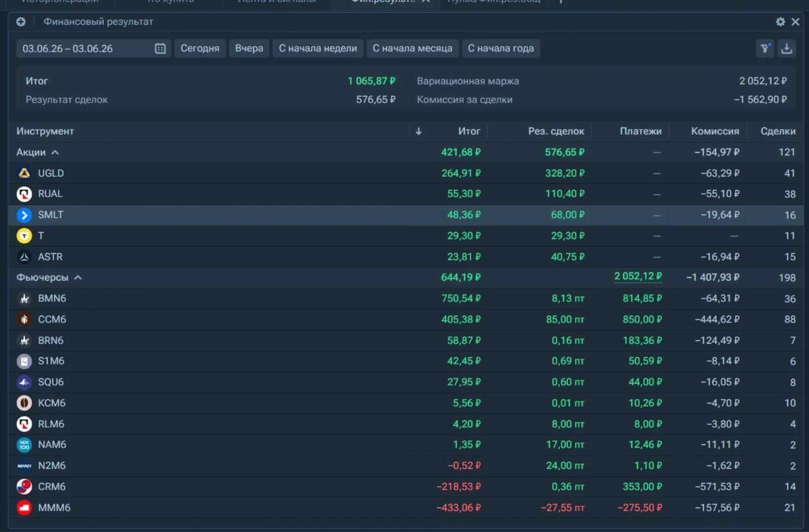Sort by Итог column header

pyautogui.click(x=469, y=131)
